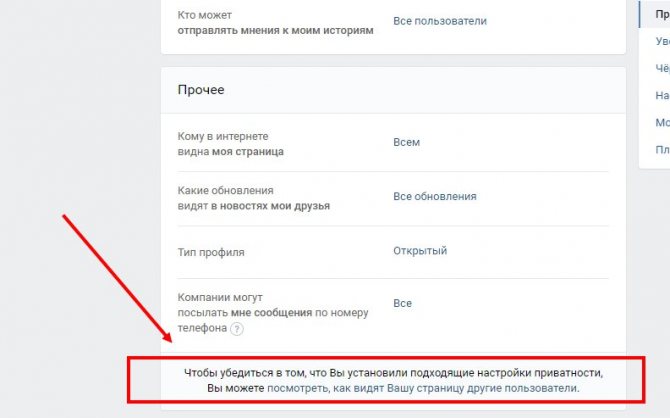
Task: Open the 'Чё…' sidebar menu item
Action: click(661, 69)
